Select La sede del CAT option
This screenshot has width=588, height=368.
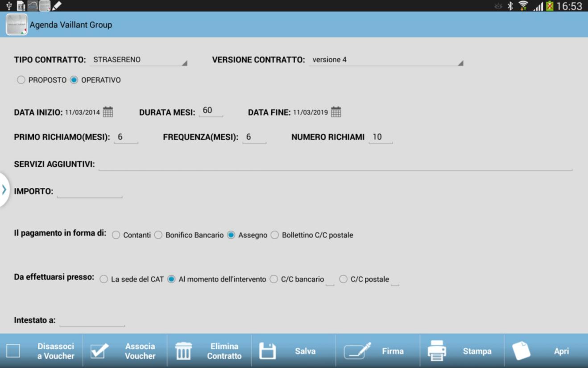coord(104,279)
